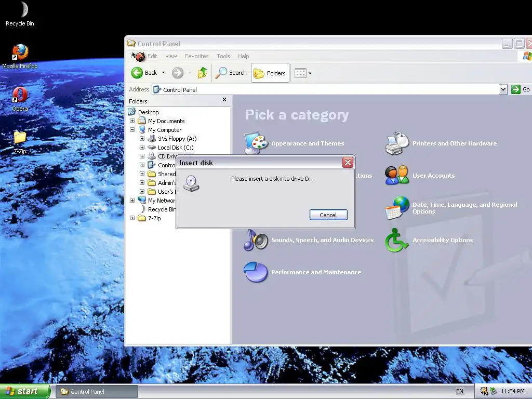The height and width of the screenshot is (399, 532).
Task: Open the Address bar dropdown
Action: click(x=503, y=89)
